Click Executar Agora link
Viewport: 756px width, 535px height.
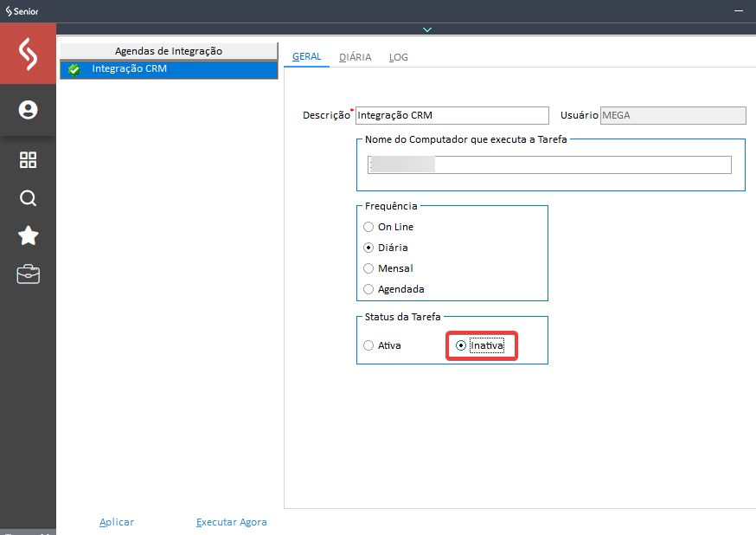click(231, 522)
